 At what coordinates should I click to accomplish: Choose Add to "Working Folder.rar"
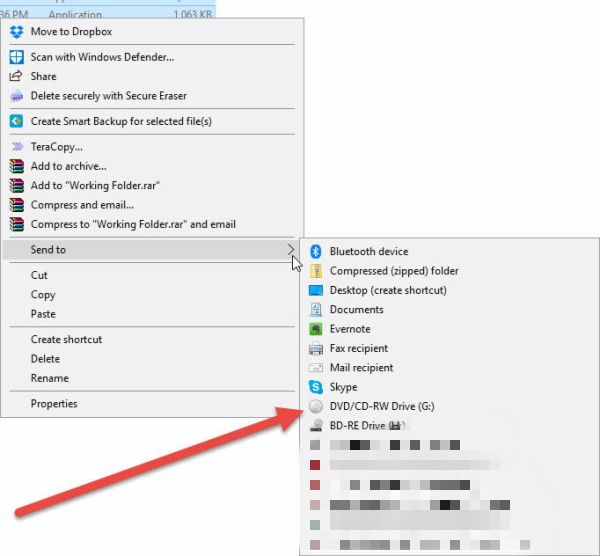[152, 186]
